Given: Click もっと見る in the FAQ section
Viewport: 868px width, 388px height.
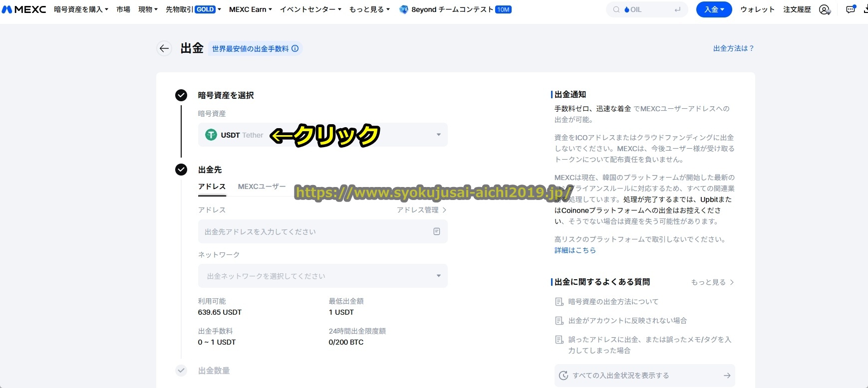Looking at the screenshot, I should click(712, 282).
